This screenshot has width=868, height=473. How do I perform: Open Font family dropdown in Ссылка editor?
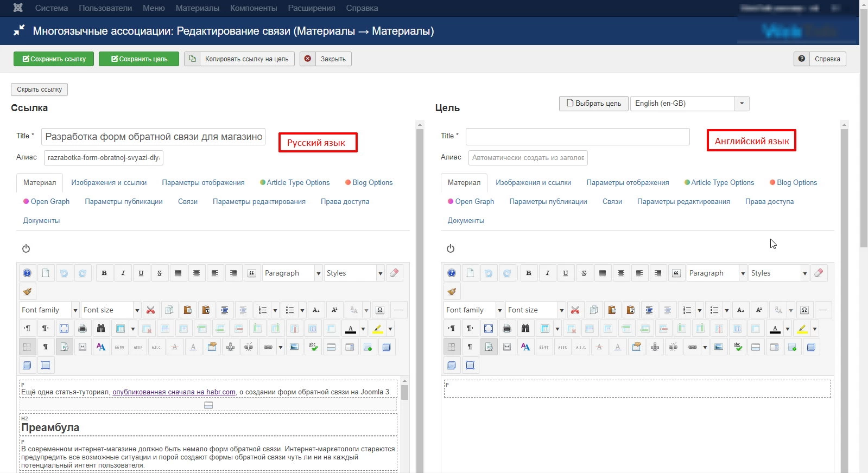click(49, 310)
